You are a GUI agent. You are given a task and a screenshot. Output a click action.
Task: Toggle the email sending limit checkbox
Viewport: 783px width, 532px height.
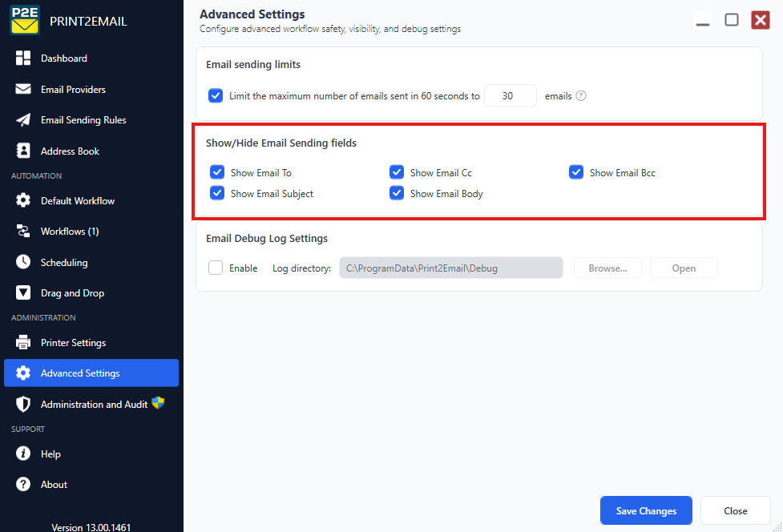(216, 95)
